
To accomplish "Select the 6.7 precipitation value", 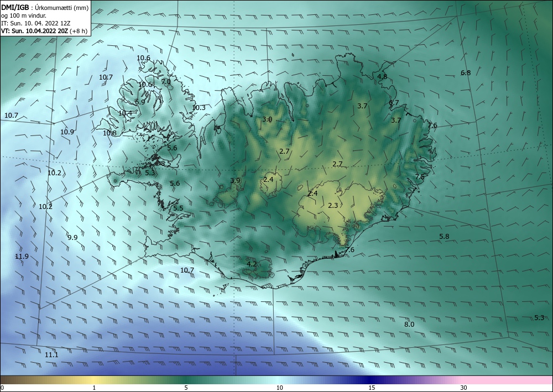I will 394,103.
